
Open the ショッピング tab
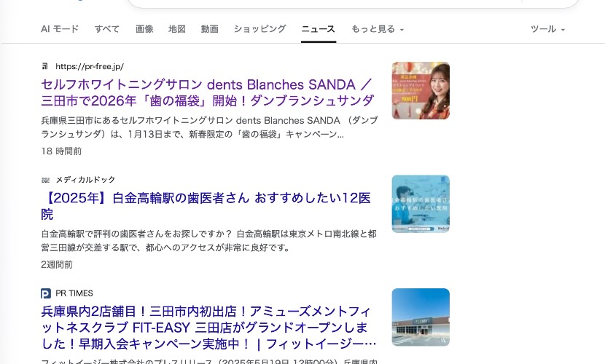point(259,29)
